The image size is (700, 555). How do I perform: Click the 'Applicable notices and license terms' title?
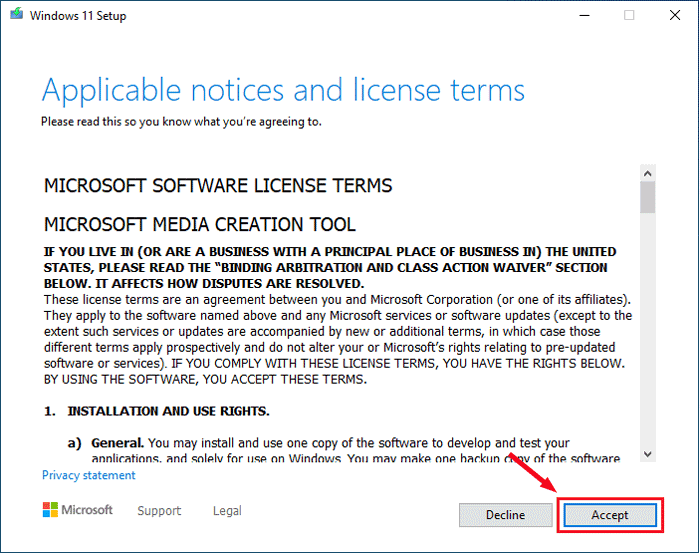click(x=283, y=91)
